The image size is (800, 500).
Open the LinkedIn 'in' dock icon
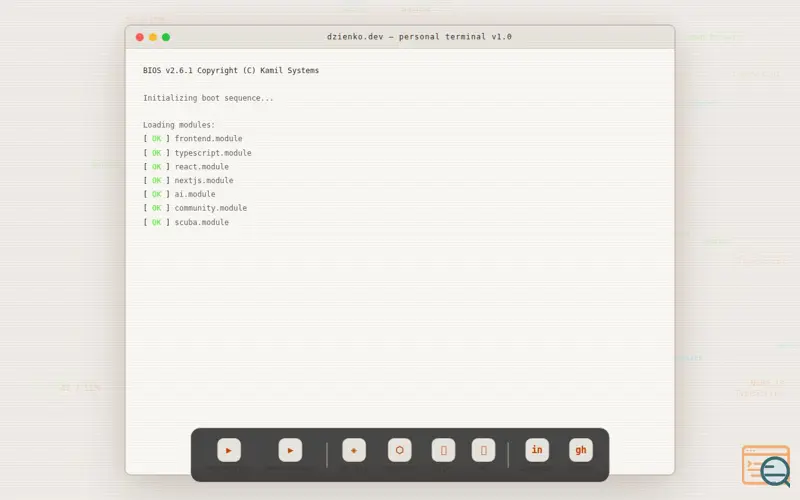pyautogui.click(x=537, y=450)
